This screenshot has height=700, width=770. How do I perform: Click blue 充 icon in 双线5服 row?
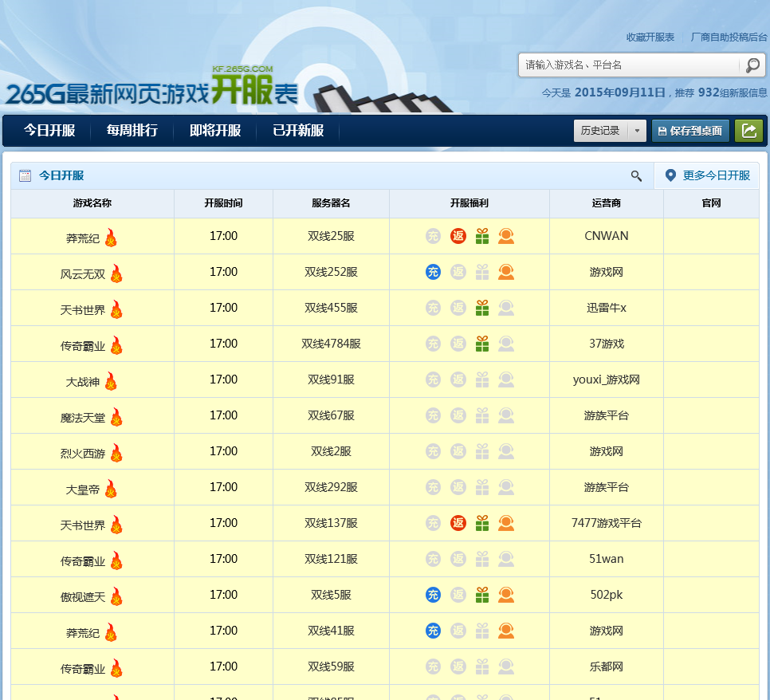pyautogui.click(x=433, y=595)
